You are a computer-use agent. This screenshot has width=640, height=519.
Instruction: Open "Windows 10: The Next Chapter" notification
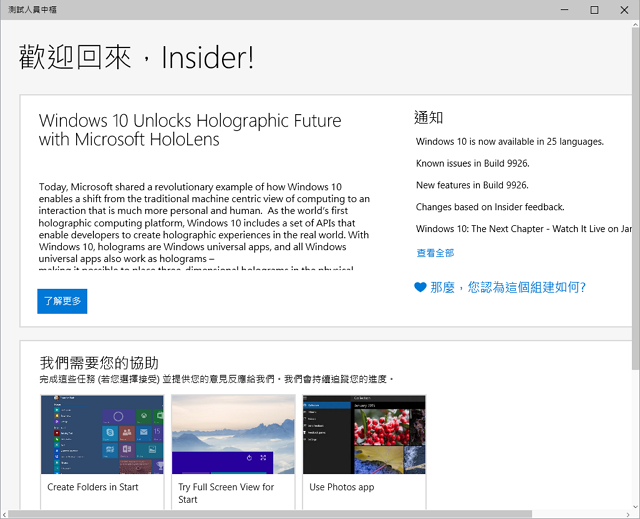click(524, 229)
